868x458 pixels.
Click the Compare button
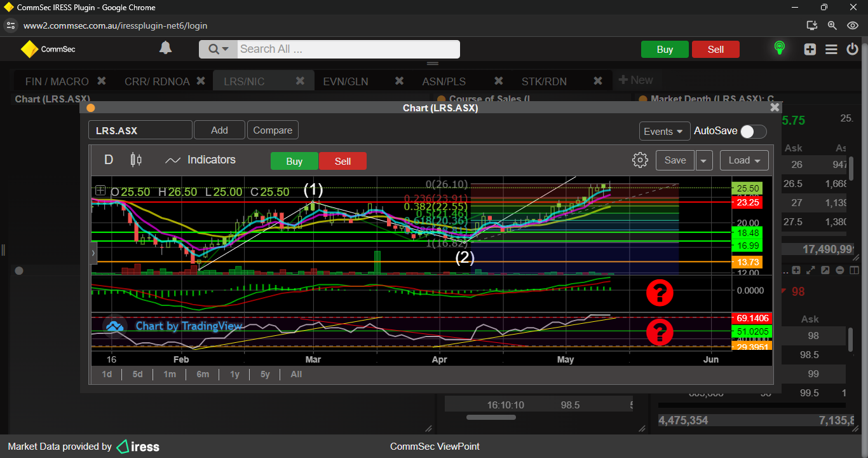(273, 130)
